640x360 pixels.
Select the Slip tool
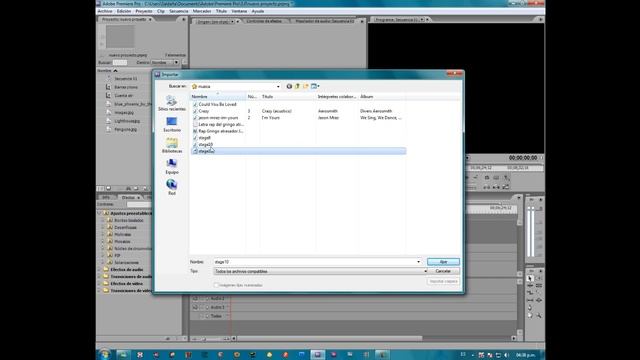530,300
